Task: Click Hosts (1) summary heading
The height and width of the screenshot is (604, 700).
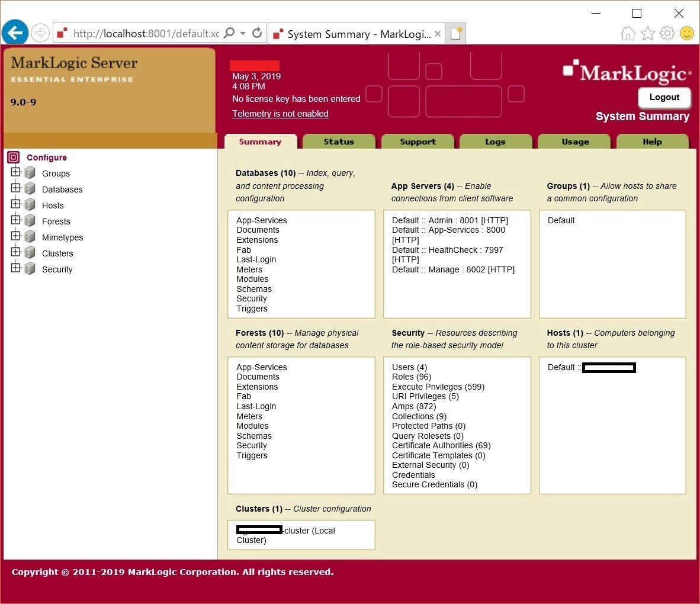Action: 565,333
